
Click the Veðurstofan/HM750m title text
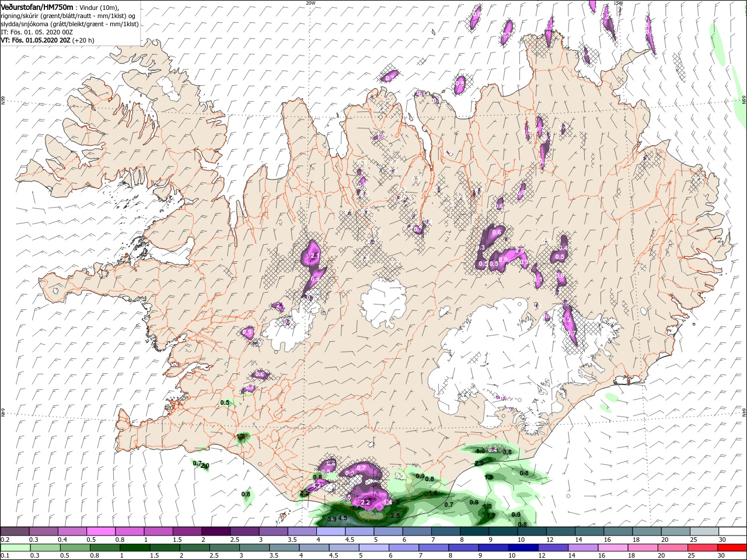[x=37, y=6]
